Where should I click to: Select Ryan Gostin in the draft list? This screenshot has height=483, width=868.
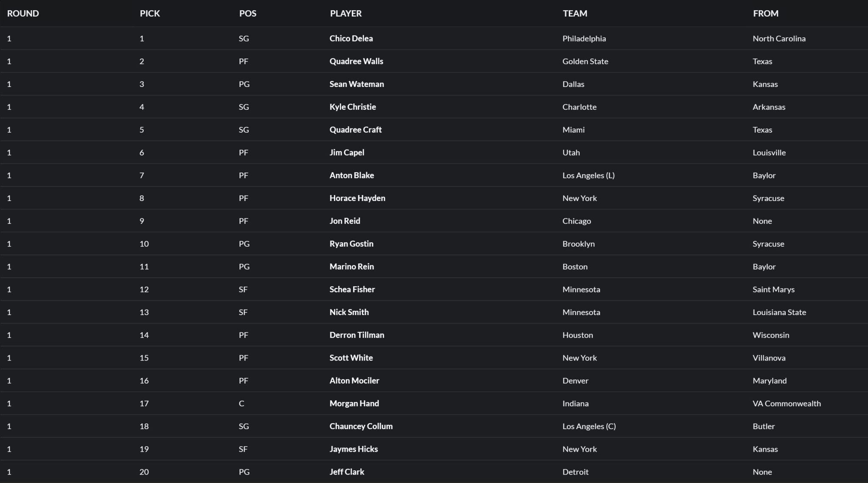(x=351, y=244)
